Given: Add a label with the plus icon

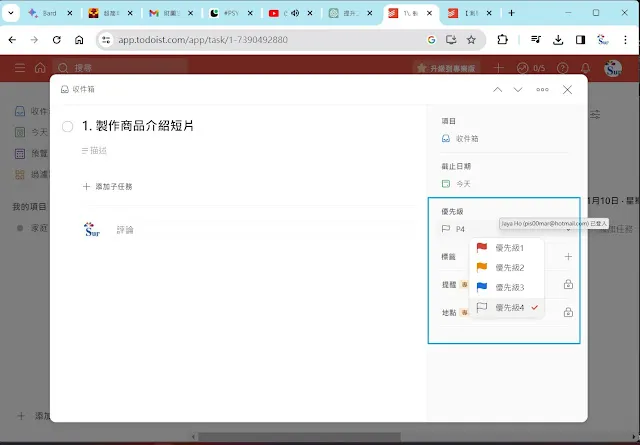Looking at the screenshot, I should point(568,257).
